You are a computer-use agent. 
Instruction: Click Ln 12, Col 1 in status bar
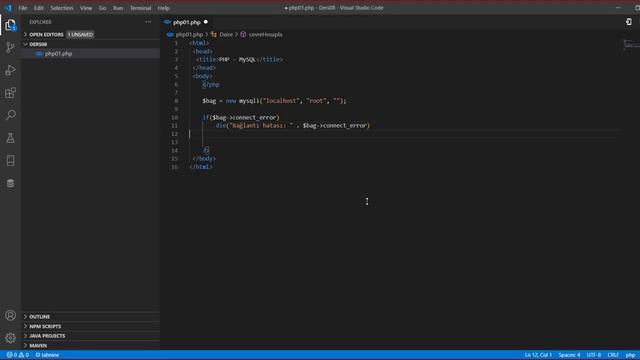538,355
